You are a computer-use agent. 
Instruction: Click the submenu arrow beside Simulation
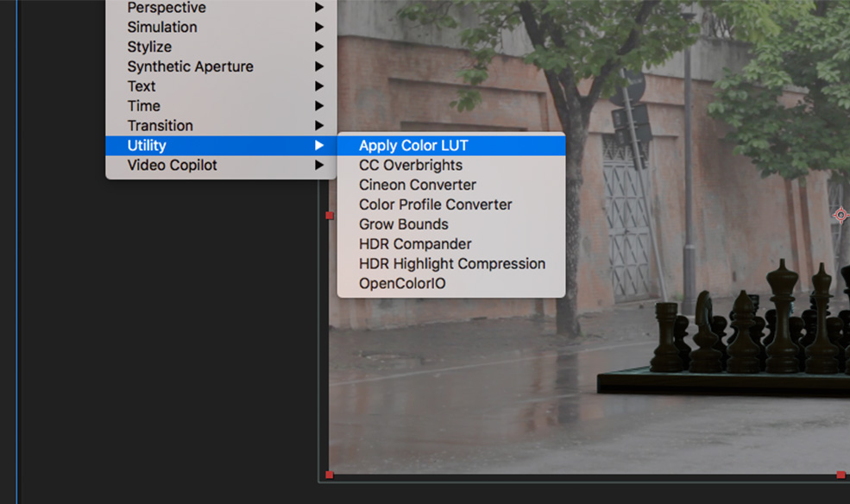[319, 27]
